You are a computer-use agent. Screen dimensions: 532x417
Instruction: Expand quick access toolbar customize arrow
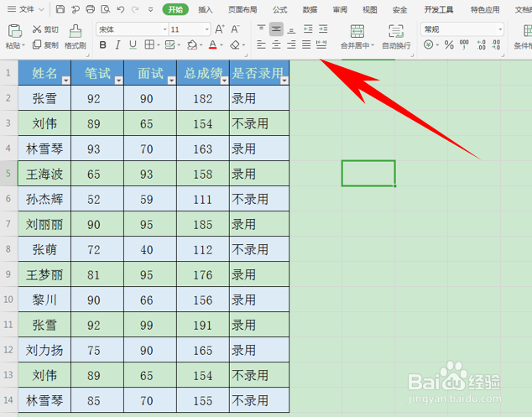pos(151,10)
